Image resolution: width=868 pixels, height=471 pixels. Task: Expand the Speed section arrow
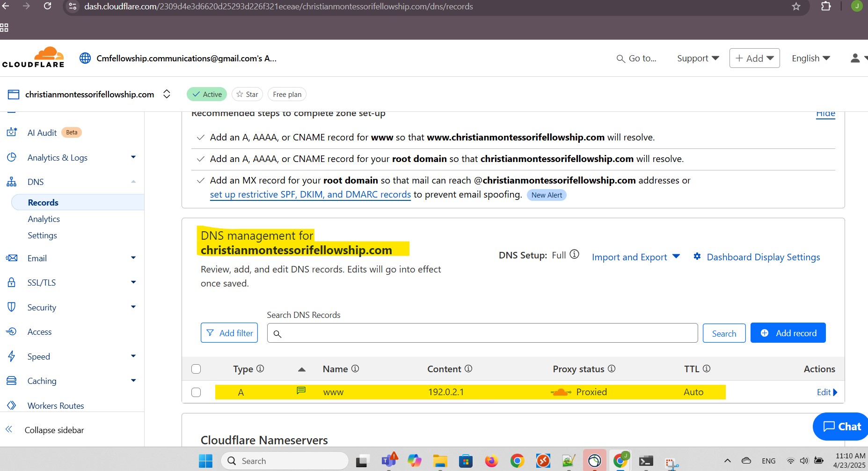pyautogui.click(x=133, y=356)
